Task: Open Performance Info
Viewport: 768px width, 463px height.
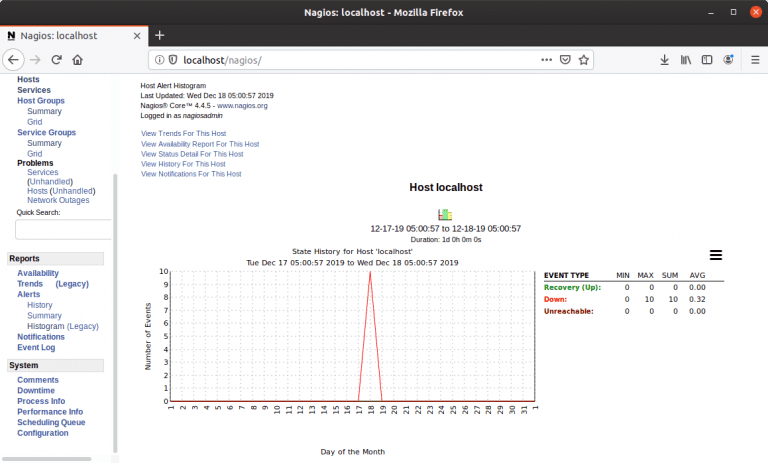Action: [50, 412]
